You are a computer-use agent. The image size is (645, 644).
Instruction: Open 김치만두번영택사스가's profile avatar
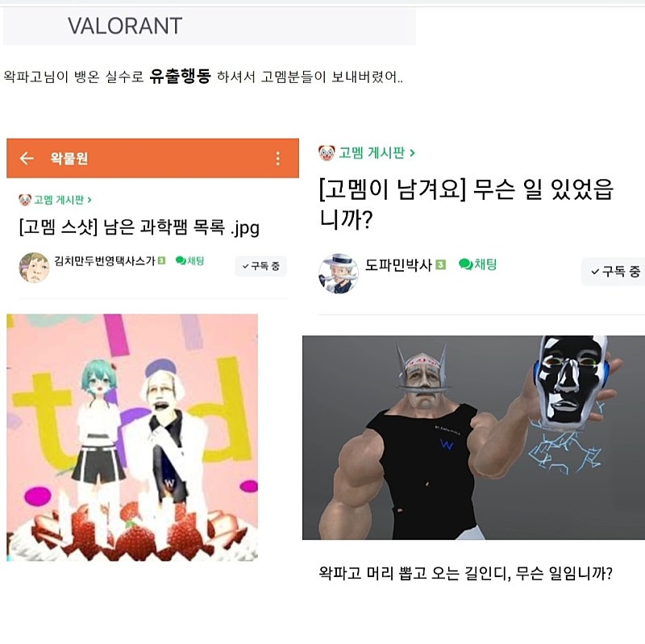34,268
